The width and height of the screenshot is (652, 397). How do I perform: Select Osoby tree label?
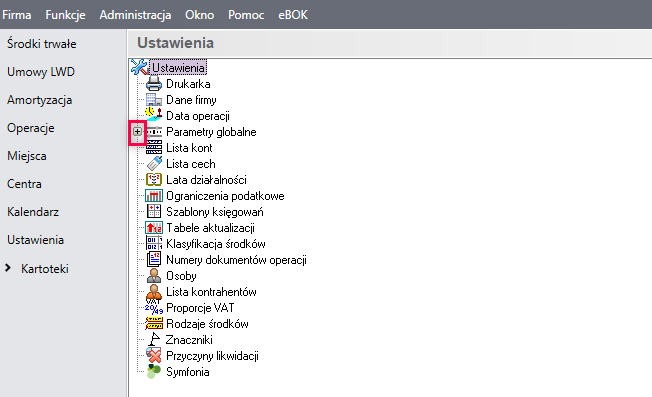coord(181,276)
